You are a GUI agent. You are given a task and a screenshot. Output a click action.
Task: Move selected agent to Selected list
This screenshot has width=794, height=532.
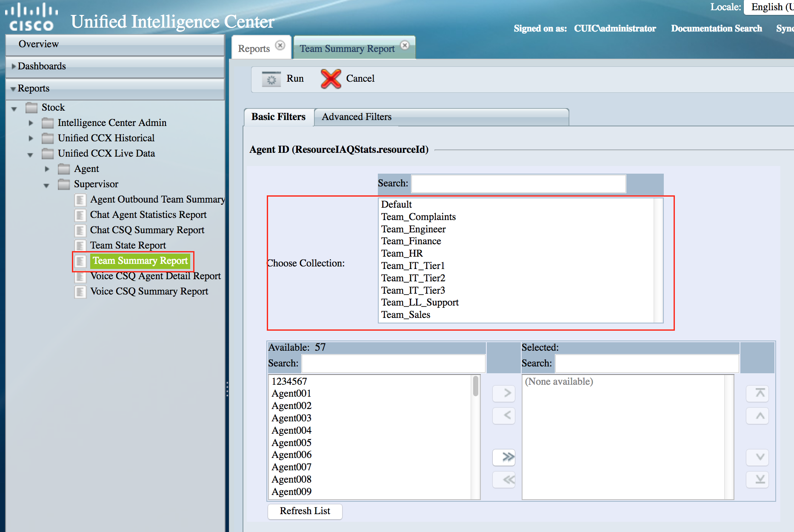click(504, 393)
